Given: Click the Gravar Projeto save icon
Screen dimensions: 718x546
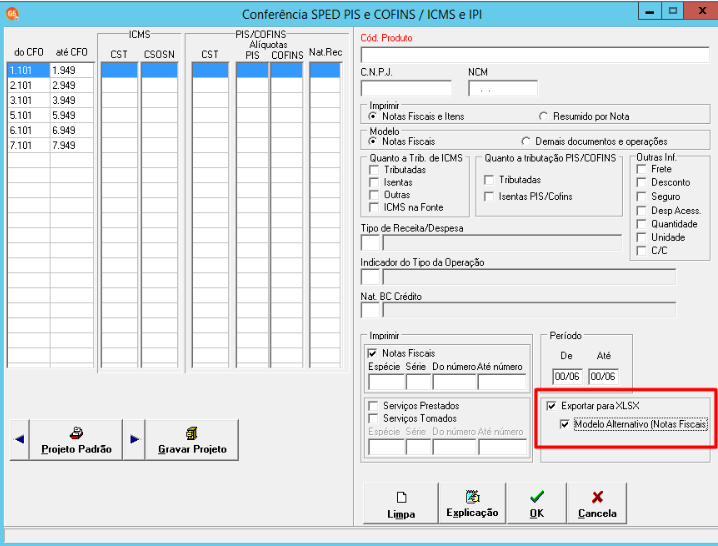Looking at the screenshot, I should [x=192, y=433].
